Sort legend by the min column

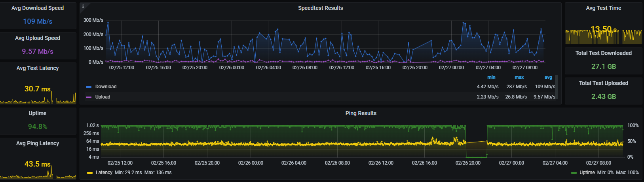coord(491,78)
